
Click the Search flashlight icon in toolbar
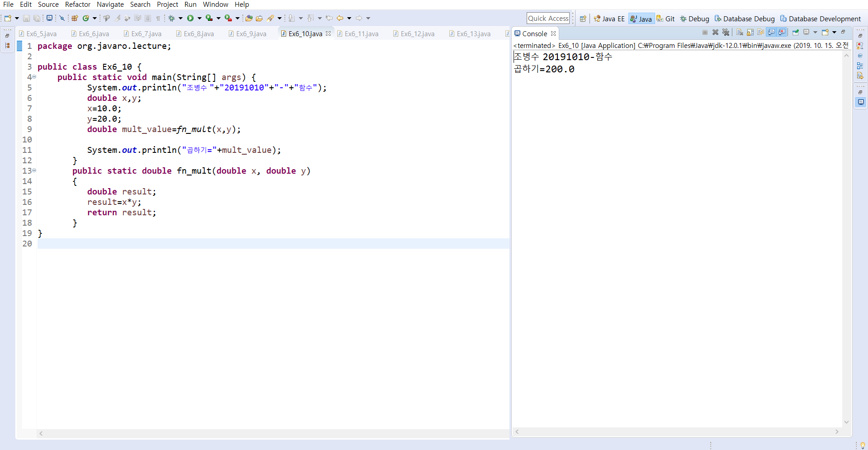(270, 18)
